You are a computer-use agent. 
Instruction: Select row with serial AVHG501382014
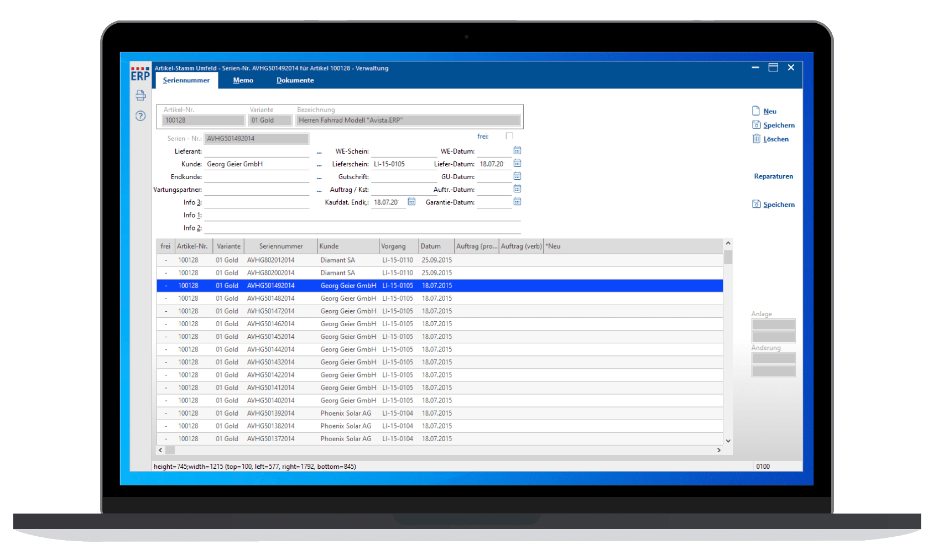[440, 426]
